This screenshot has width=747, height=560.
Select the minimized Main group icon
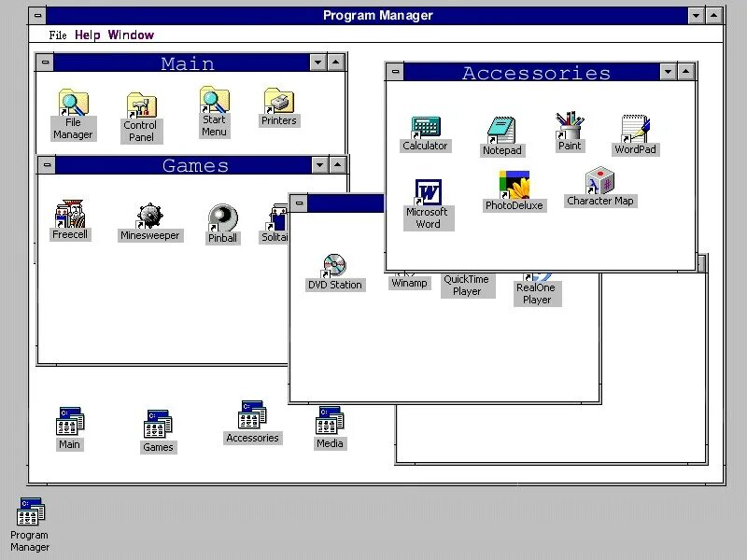(x=69, y=428)
